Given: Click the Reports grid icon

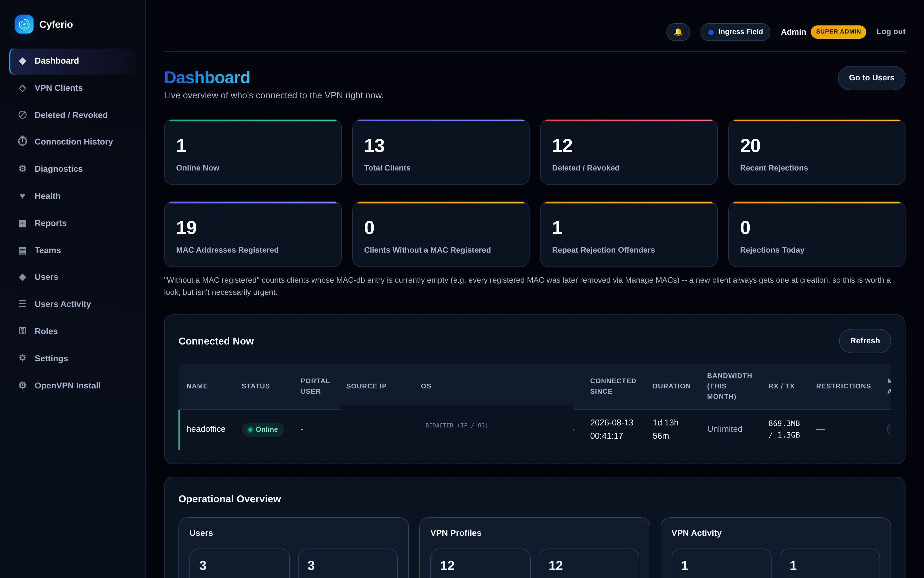Looking at the screenshot, I should click(x=23, y=223).
